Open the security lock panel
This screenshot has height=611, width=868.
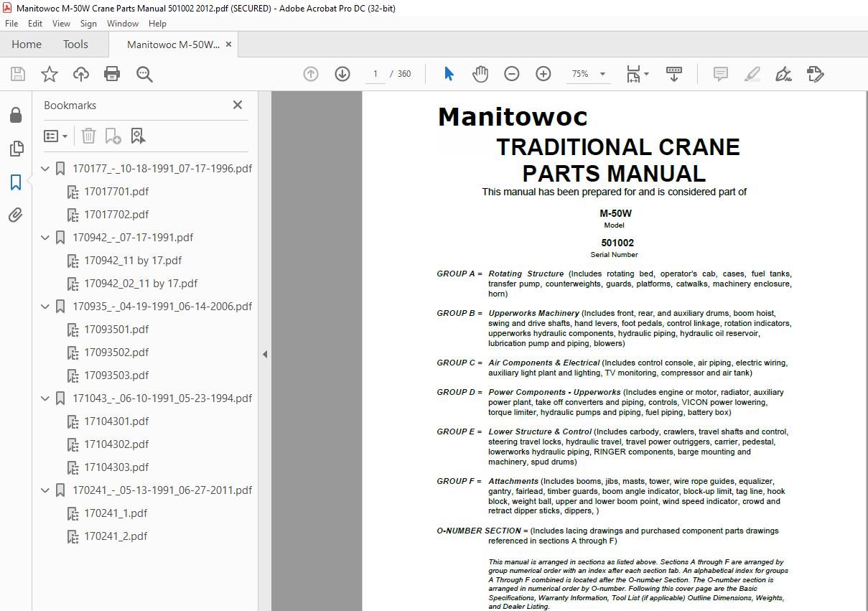[x=16, y=116]
